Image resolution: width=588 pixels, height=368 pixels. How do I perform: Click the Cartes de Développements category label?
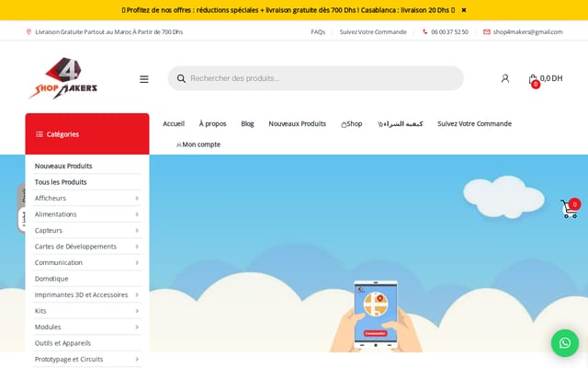[75, 247]
